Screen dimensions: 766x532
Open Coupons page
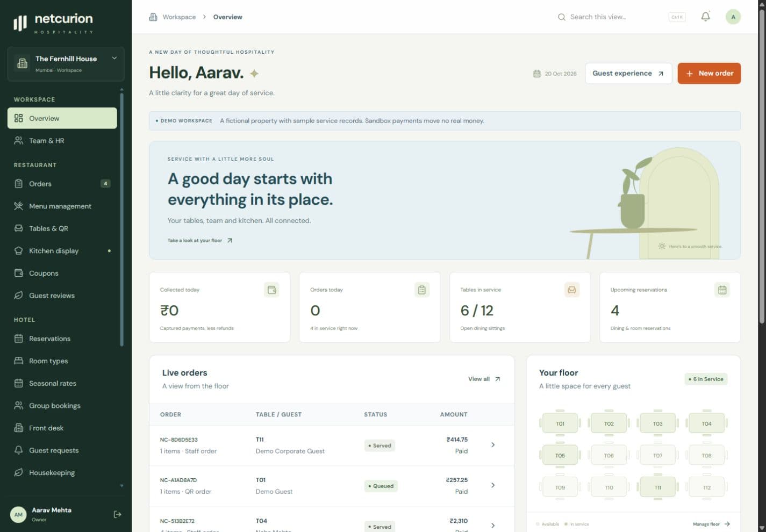pyautogui.click(x=62, y=273)
